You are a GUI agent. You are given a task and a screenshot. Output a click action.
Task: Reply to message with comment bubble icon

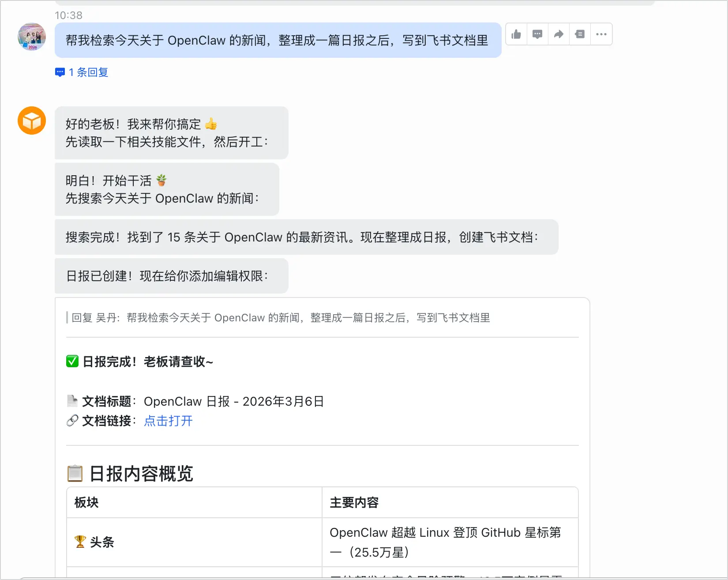(537, 34)
